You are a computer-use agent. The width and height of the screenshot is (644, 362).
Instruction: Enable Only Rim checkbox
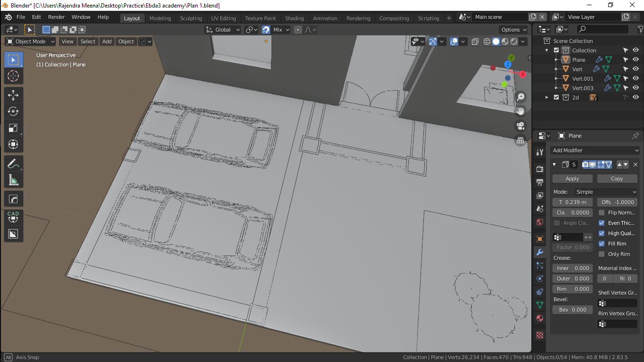pyautogui.click(x=602, y=254)
